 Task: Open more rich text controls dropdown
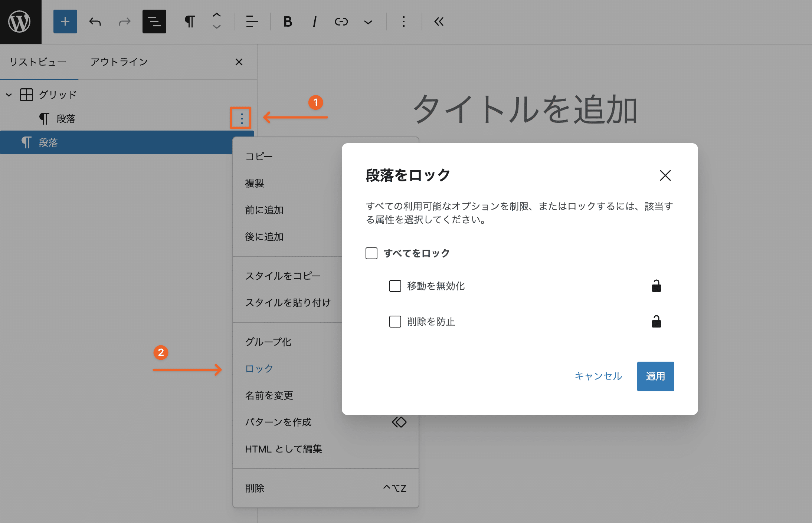pyautogui.click(x=368, y=22)
